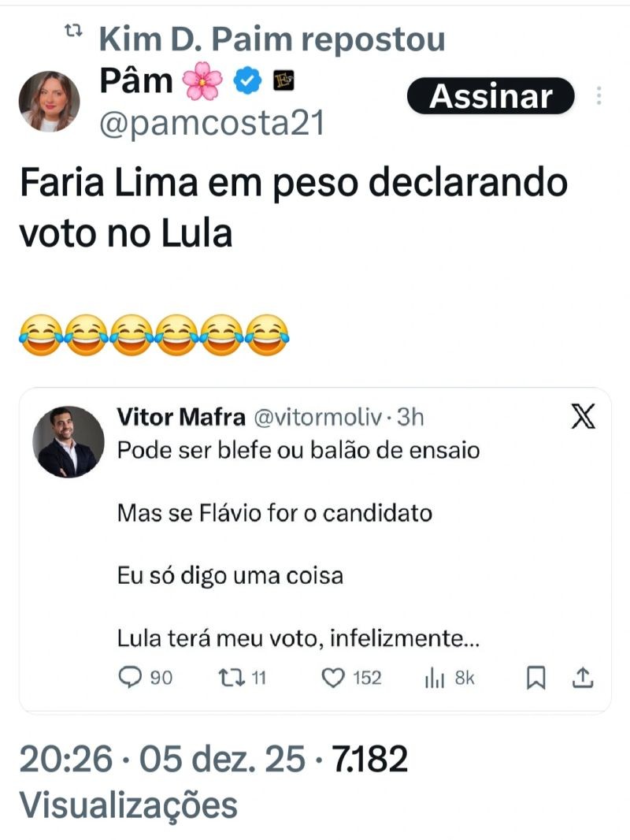Click the repost arrows icon above Kim D. Paim
Screen dimensions: 630x840
(74, 32)
